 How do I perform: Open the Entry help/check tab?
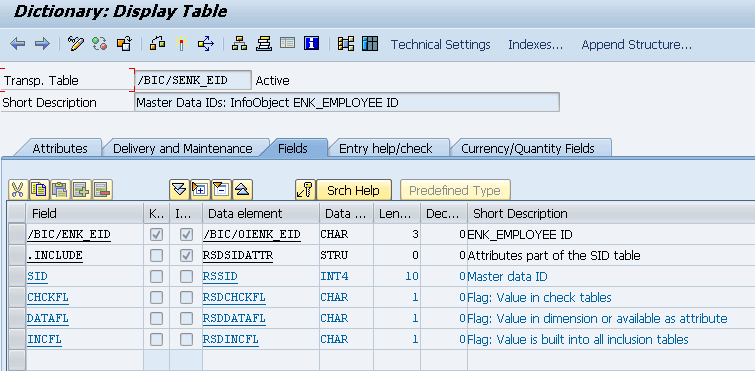386,148
